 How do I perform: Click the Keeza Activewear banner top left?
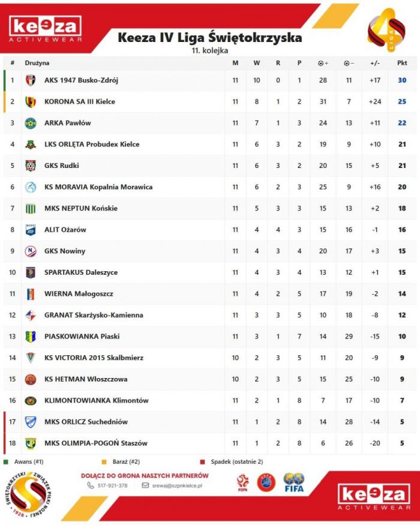tap(46, 28)
